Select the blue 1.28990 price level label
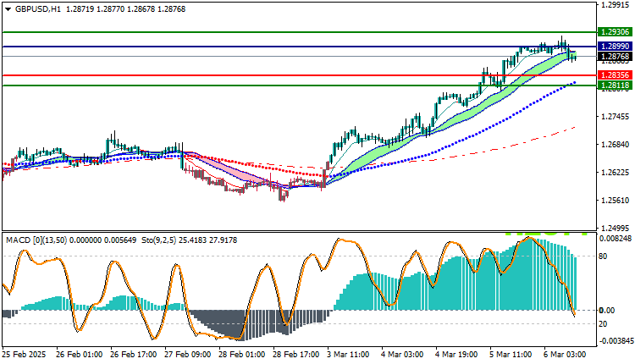Viewport: 635px width, 364px height. coord(616,47)
